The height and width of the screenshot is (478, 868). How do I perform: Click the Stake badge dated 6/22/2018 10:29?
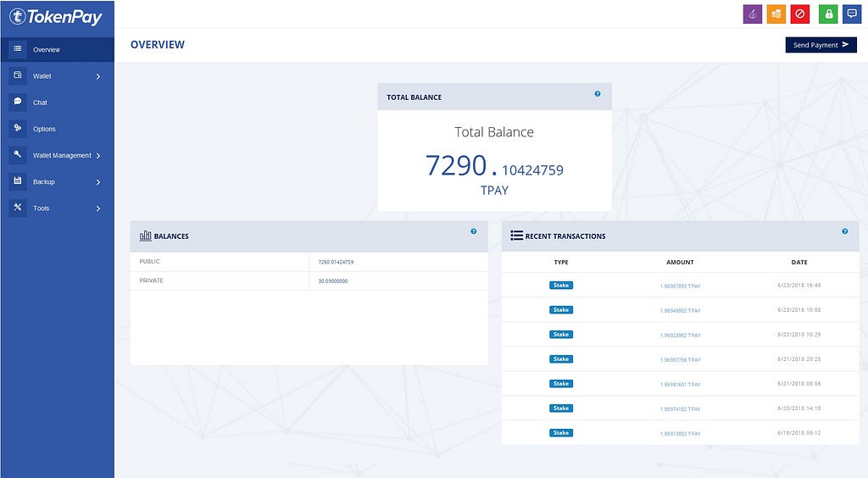point(561,334)
